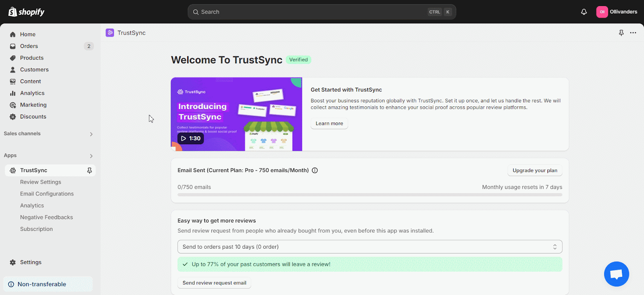Click the Non-transferable info icon
Screen dimensions: 644x295
click(x=11, y=284)
